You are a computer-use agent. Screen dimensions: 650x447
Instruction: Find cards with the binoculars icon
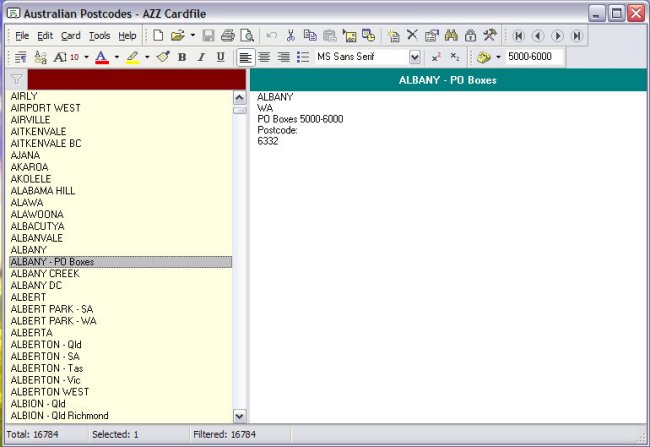click(451, 36)
